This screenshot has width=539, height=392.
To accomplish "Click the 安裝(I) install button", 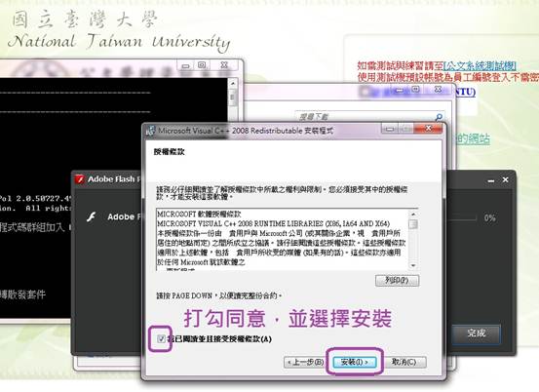I will [x=355, y=362].
